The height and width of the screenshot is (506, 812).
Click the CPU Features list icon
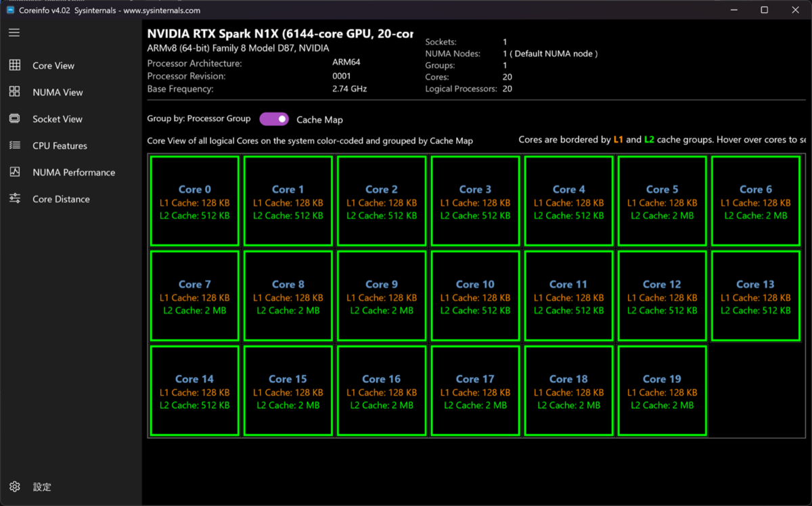[14, 145]
